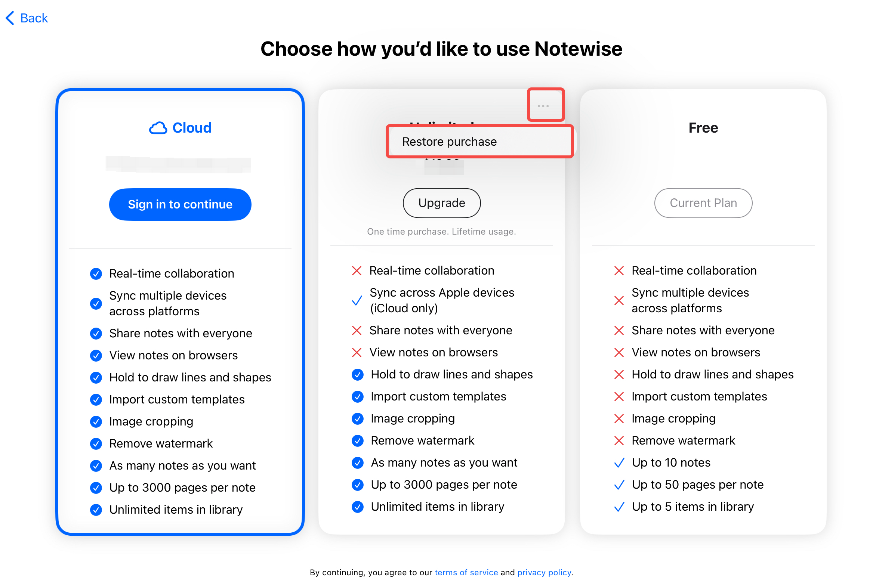Viewport: 876px width, 588px height.
Task: Click blue check beside middle Image cropping
Action: (x=358, y=419)
